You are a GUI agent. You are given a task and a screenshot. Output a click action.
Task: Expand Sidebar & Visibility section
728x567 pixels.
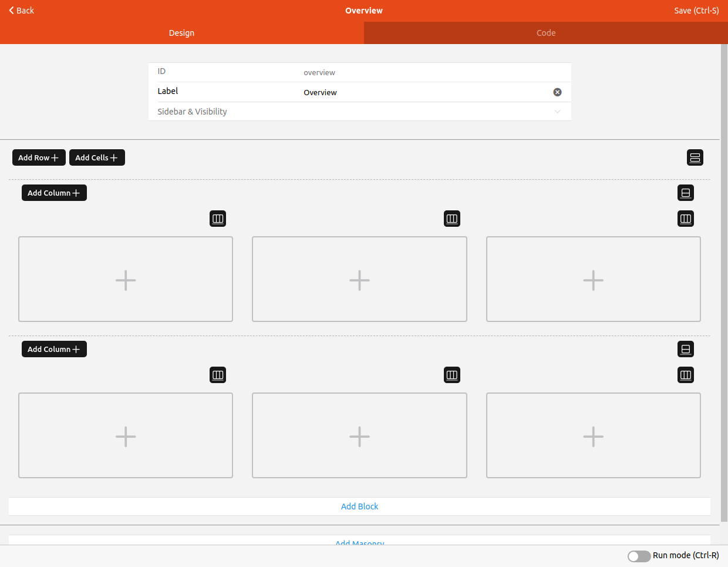tap(359, 112)
